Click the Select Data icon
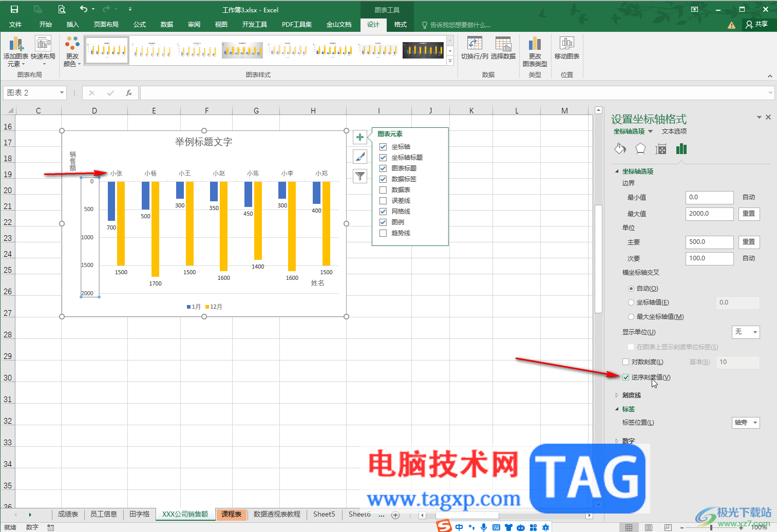 503,49
